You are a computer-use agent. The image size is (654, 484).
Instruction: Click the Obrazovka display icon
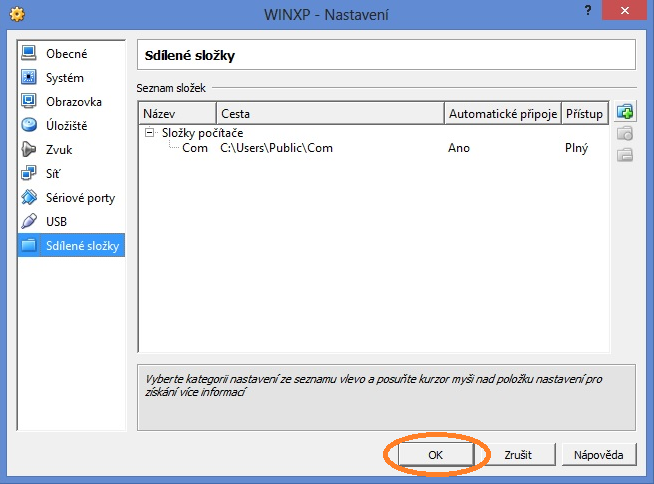[x=29, y=101]
